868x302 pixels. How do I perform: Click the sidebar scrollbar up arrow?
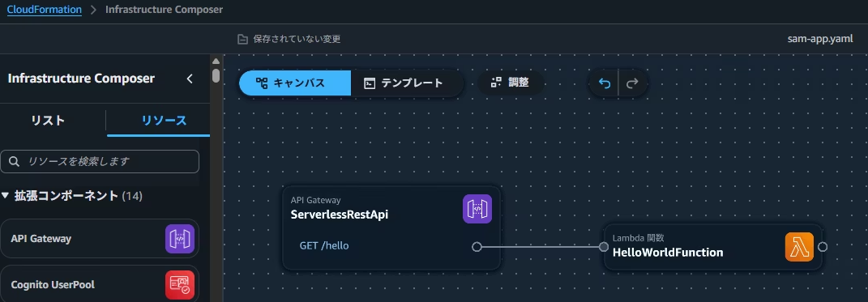click(x=216, y=61)
